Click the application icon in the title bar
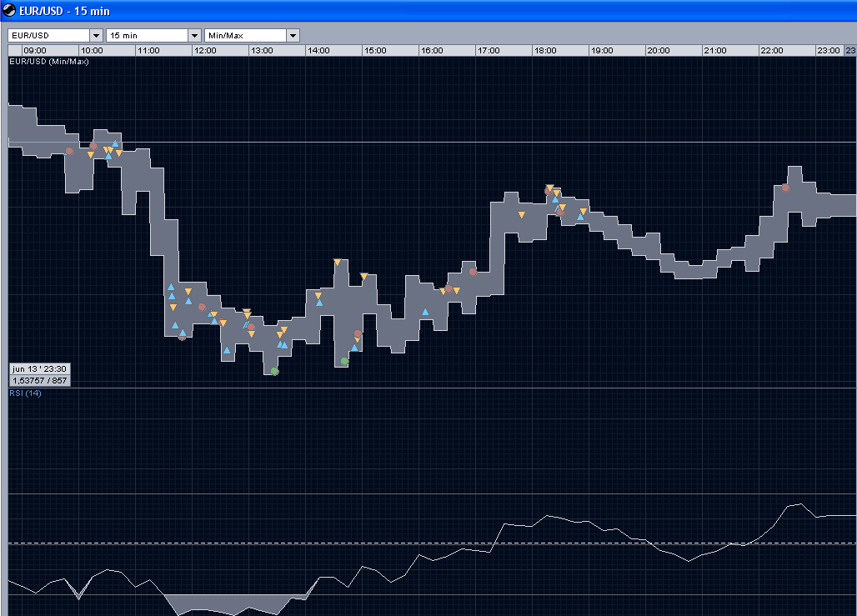 9,11
